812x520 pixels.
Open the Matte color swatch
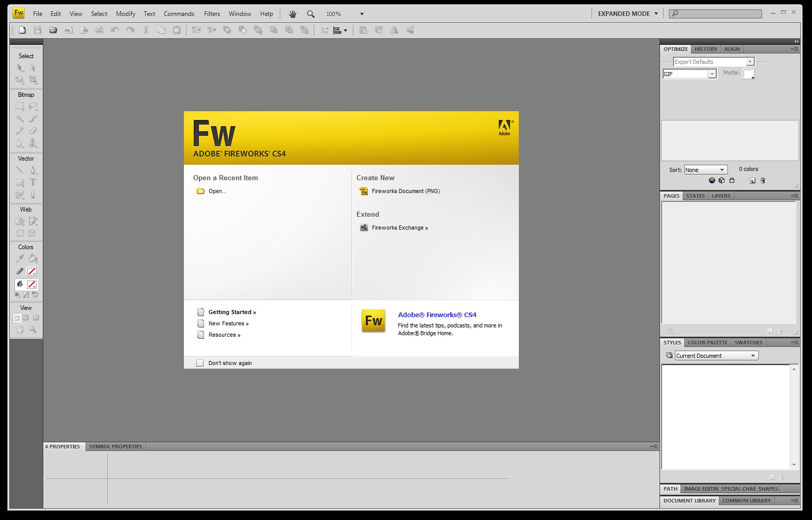point(749,74)
